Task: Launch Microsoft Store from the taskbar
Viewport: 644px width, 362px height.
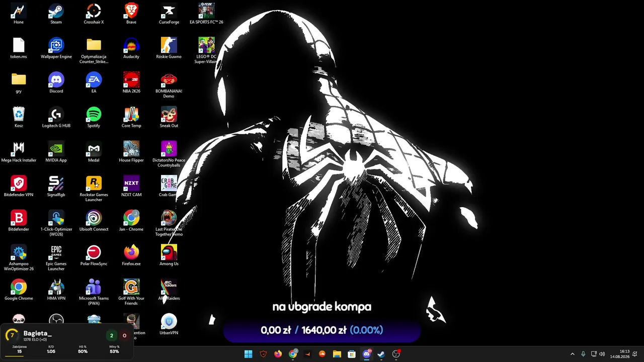Action: click(x=352, y=354)
